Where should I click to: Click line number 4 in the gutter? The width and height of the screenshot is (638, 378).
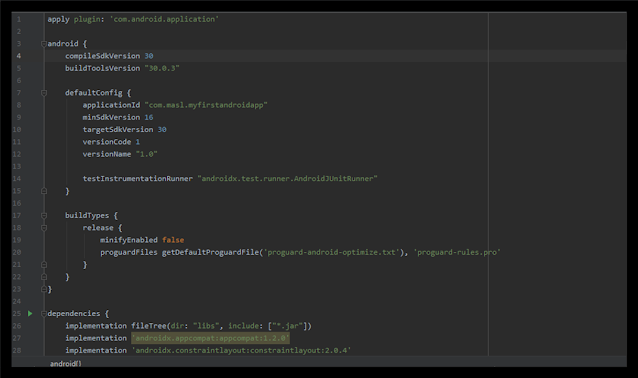click(19, 56)
